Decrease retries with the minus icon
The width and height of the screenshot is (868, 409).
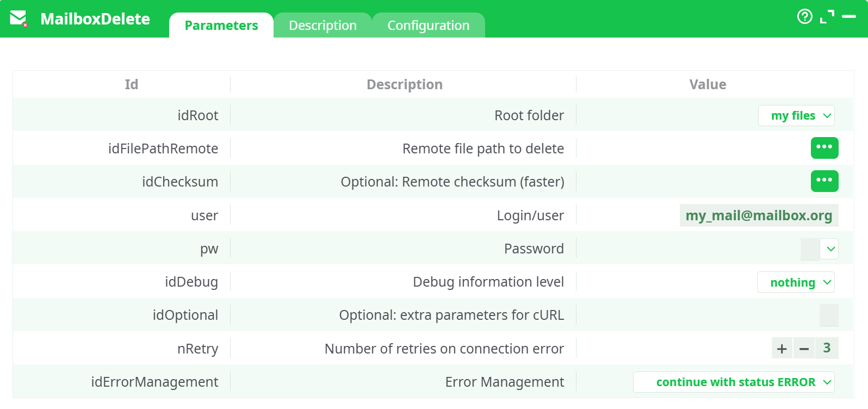tap(804, 348)
